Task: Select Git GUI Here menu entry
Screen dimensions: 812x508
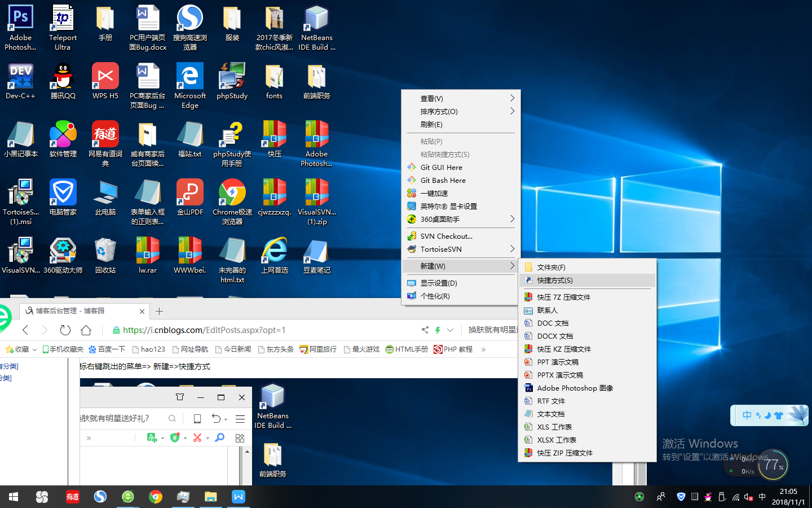Action: pyautogui.click(x=461, y=167)
